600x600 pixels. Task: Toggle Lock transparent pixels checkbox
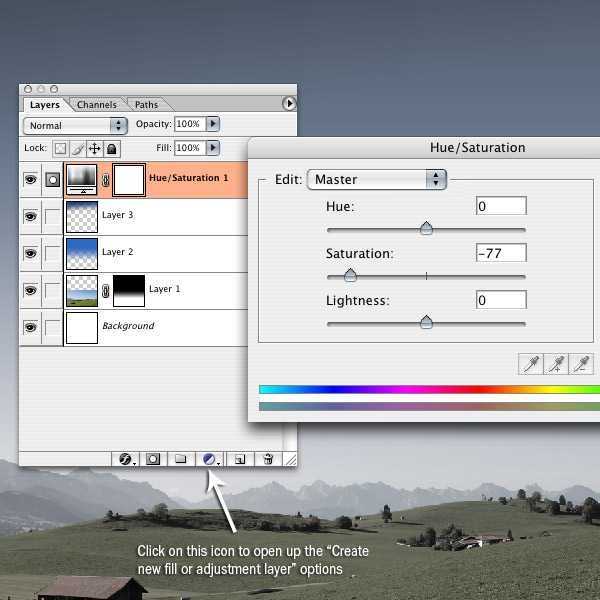point(60,148)
